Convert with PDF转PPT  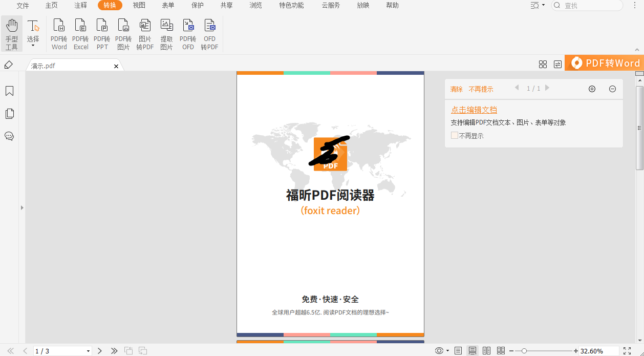[x=102, y=34]
